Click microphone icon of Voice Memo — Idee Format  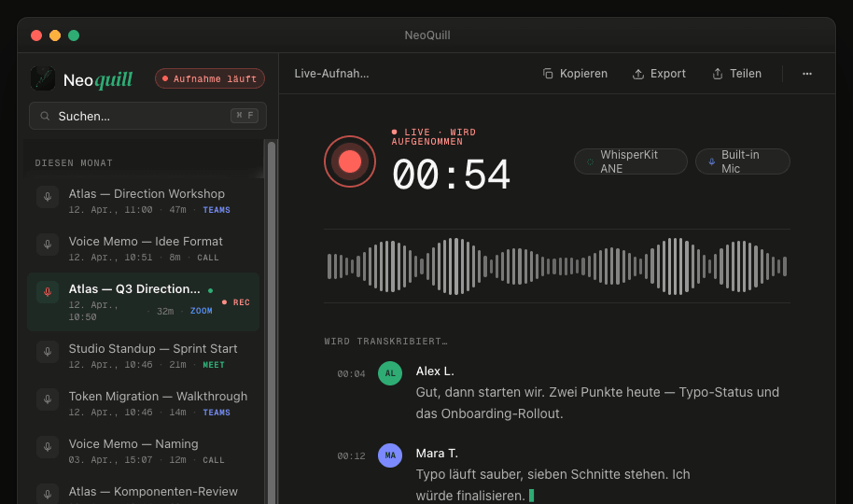pyautogui.click(x=48, y=245)
